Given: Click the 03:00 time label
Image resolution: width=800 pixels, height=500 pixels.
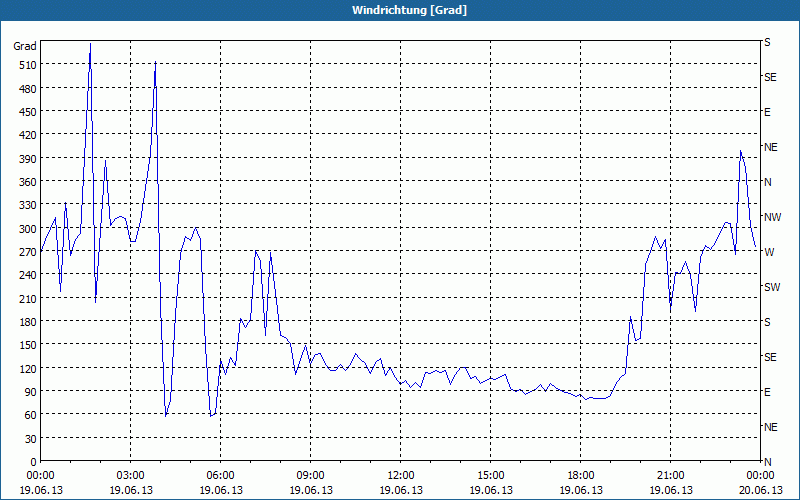Looking at the screenshot, I should (x=131, y=476).
